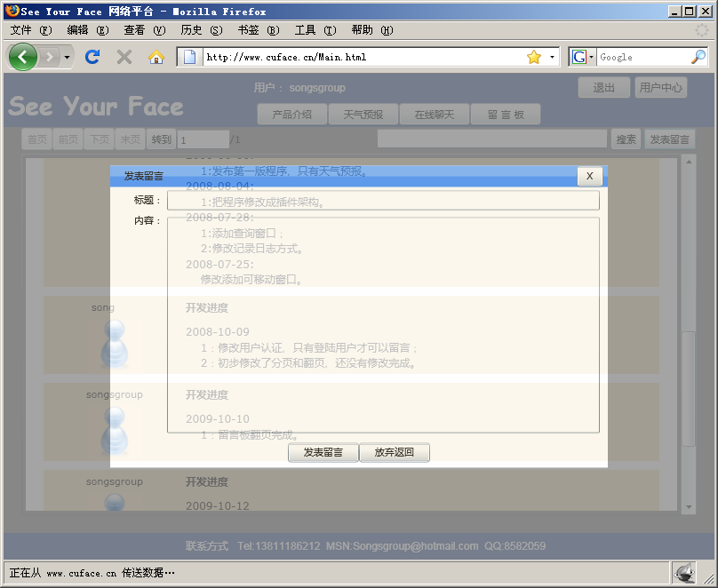Open the 文件 (F) menu
Screen dimensions: 718x588
pos(31,30)
